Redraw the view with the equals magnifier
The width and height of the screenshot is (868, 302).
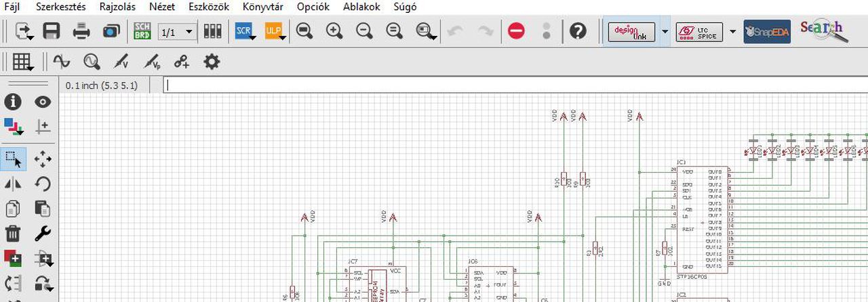394,31
